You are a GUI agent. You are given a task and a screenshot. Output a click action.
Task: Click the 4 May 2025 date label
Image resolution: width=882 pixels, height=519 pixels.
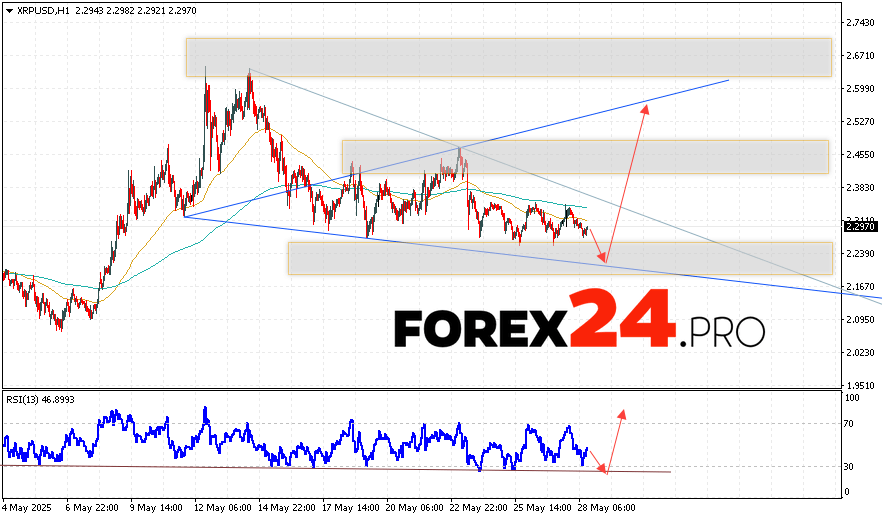point(27,508)
